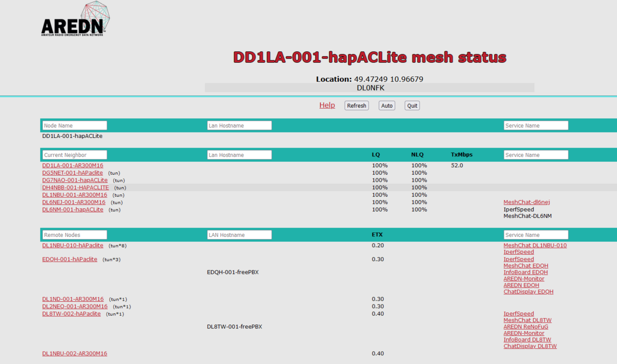Select the DD1LA-001-hapACLite node name text
This screenshot has height=364, width=617.
(73, 136)
